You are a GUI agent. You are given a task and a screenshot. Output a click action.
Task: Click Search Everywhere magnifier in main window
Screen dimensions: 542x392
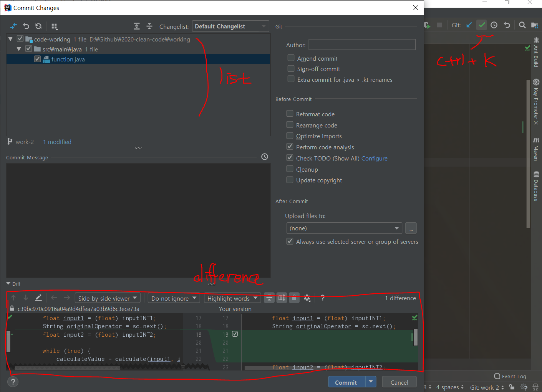[522, 25]
